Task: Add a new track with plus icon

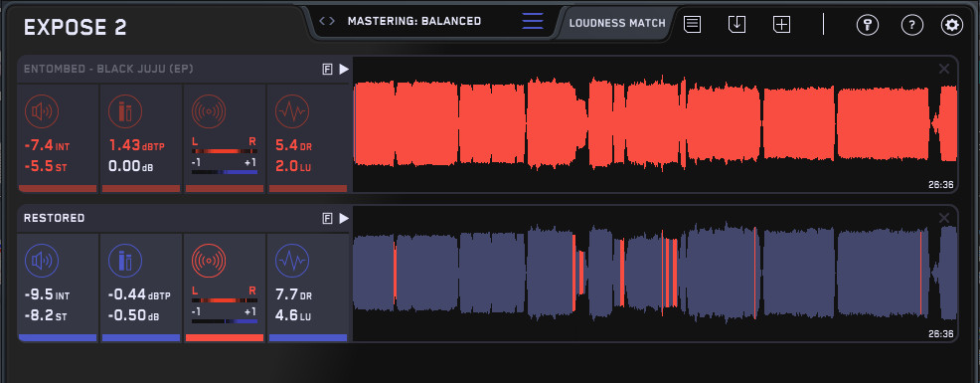Action: [782, 25]
